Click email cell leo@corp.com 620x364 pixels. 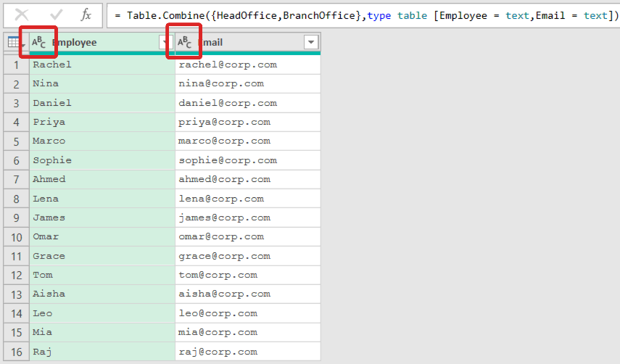click(x=247, y=313)
